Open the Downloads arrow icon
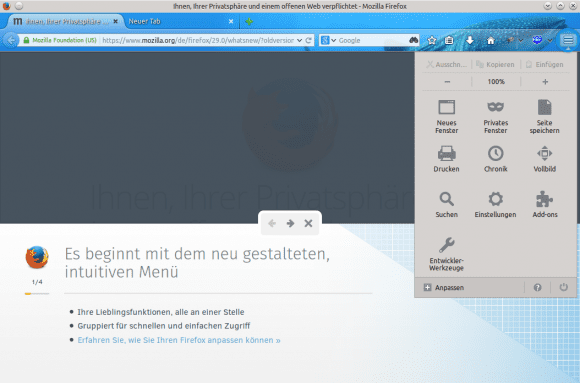The width and height of the screenshot is (580, 383). point(470,40)
